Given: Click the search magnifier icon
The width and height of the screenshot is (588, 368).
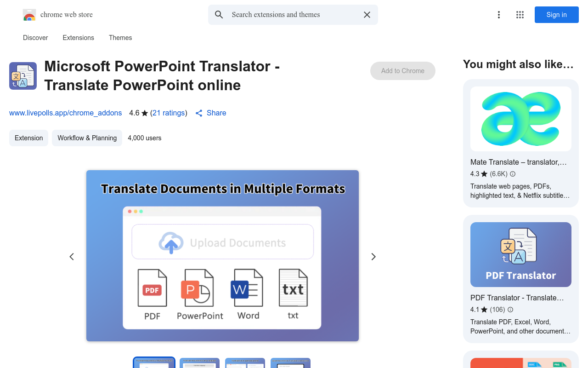Looking at the screenshot, I should pos(219,15).
